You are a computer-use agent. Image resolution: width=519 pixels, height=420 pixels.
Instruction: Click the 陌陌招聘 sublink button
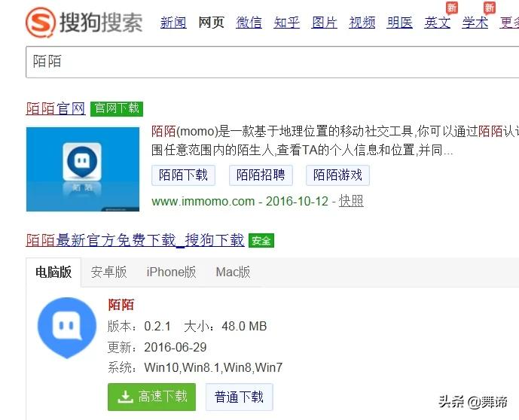261,175
